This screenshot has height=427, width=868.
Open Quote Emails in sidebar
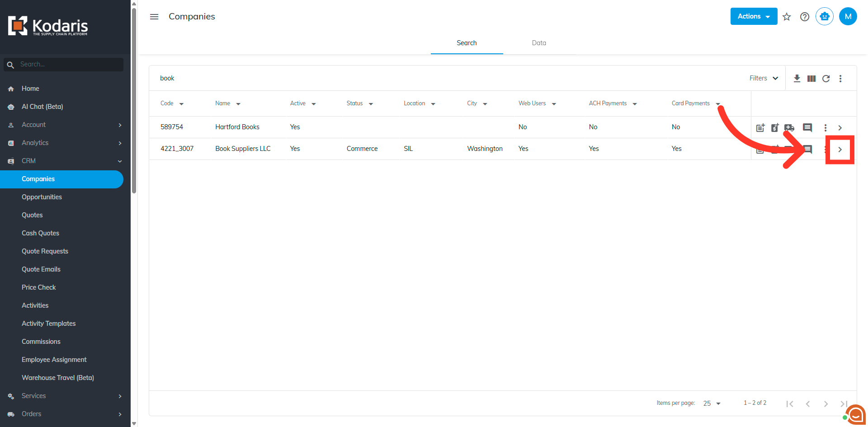click(x=41, y=269)
